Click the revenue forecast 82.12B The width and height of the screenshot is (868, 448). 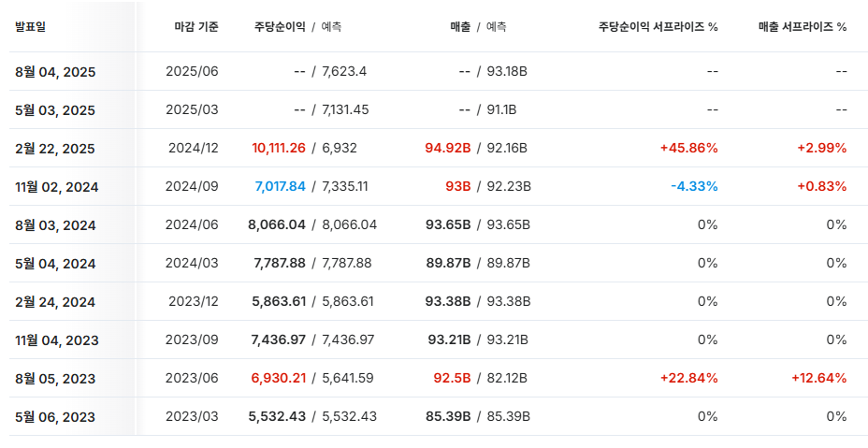(x=507, y=378)
